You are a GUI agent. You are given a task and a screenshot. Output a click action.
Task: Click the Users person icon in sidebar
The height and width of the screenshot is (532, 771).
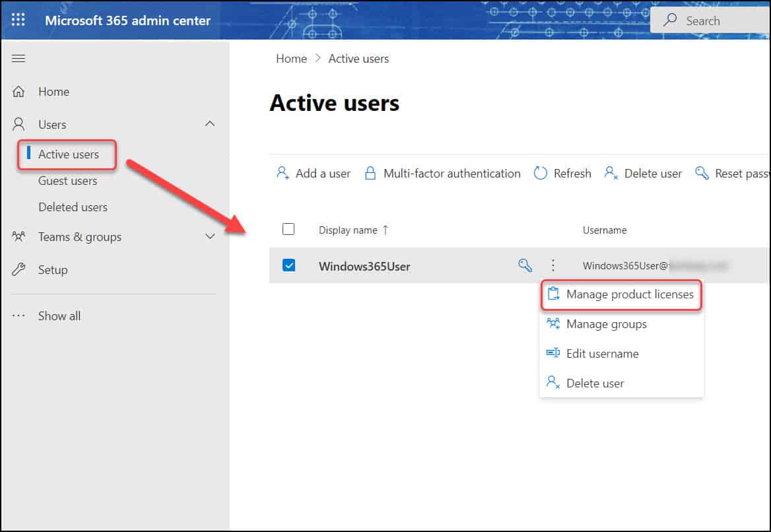click(x=18, y=124)
